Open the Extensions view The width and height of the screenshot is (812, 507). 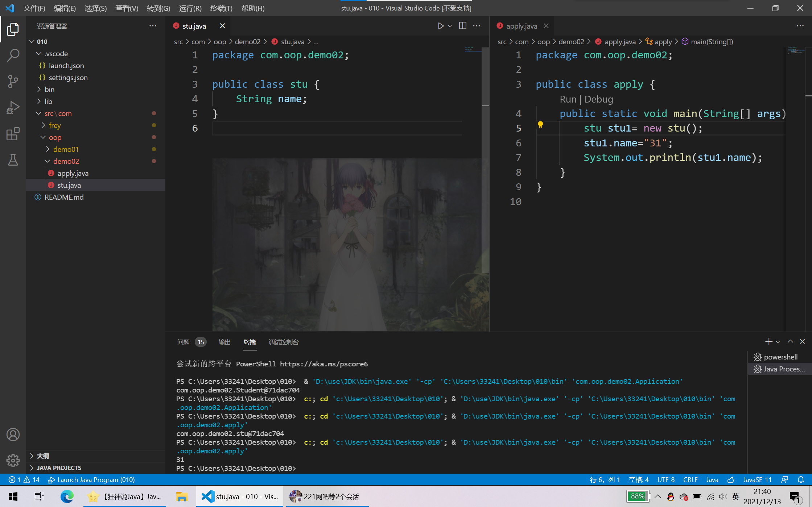point(13,134)
